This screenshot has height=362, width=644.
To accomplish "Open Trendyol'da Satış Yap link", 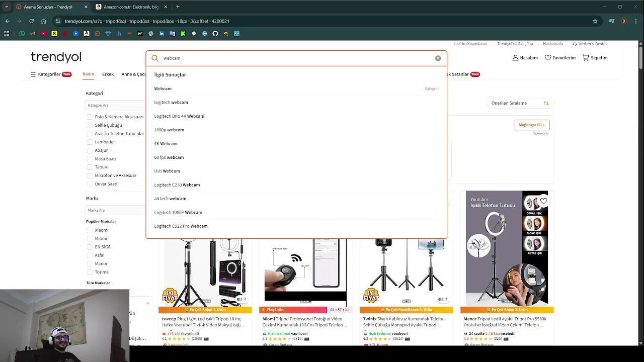I will coord(515,44).
